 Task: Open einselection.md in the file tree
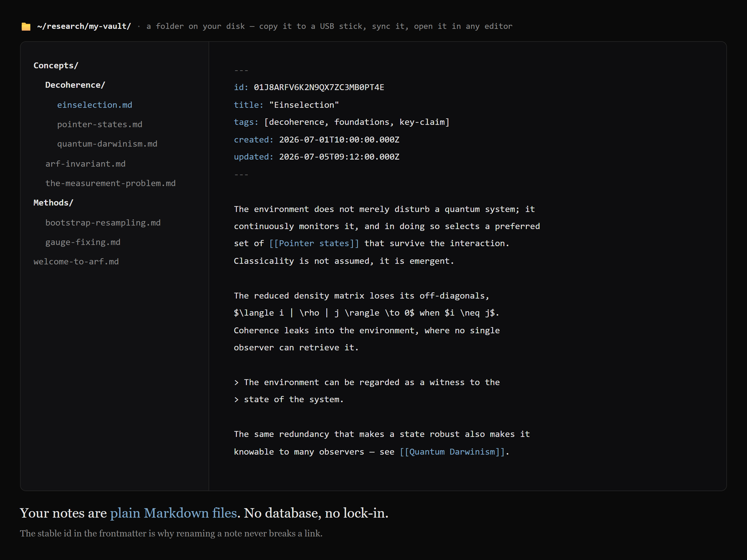[x=95, y=105]
